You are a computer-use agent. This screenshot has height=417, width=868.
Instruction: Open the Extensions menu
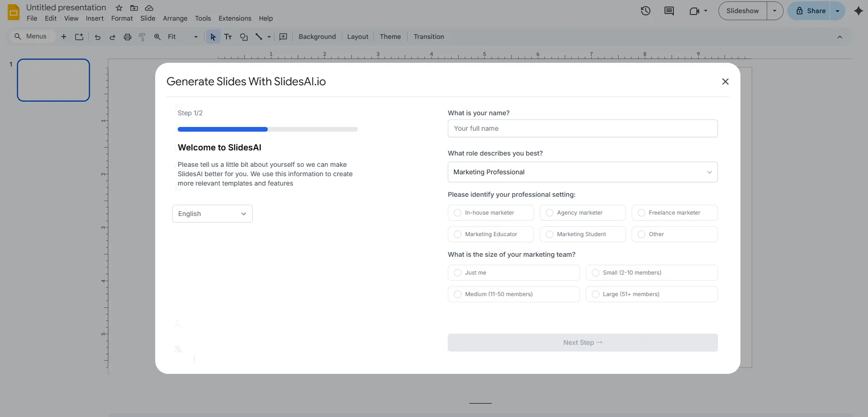(234, 18)
